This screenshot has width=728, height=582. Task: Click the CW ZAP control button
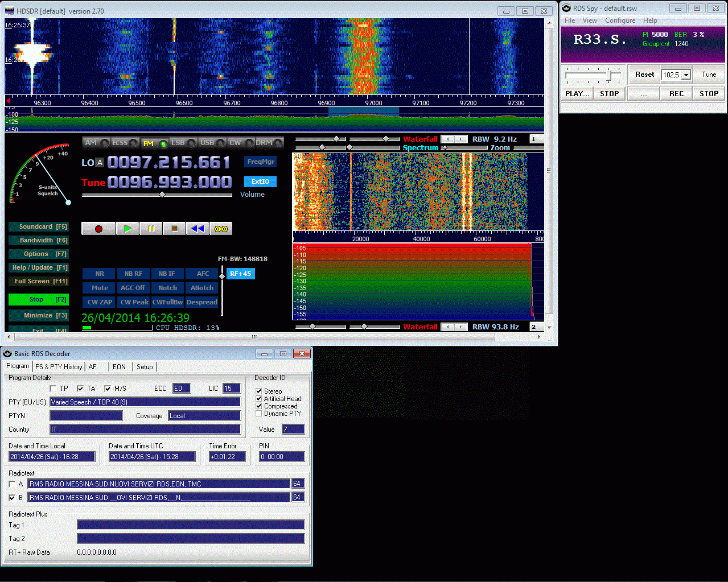click(x=98, y=302)
